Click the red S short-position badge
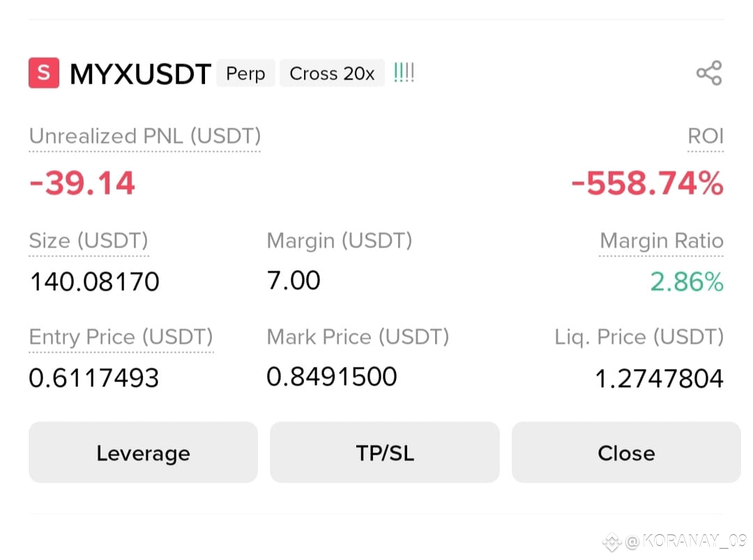The height and width of the screenshot is (560, 753). point(44,73)
